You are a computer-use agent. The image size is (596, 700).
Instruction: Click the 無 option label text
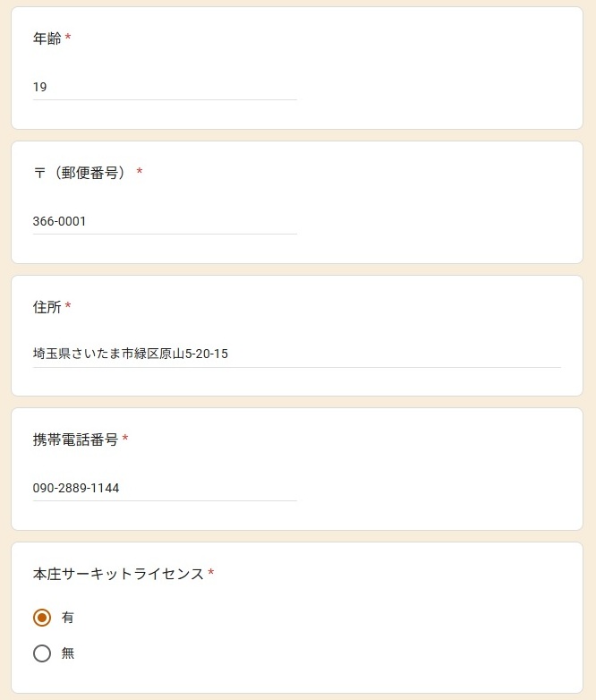tap(68, 653)
